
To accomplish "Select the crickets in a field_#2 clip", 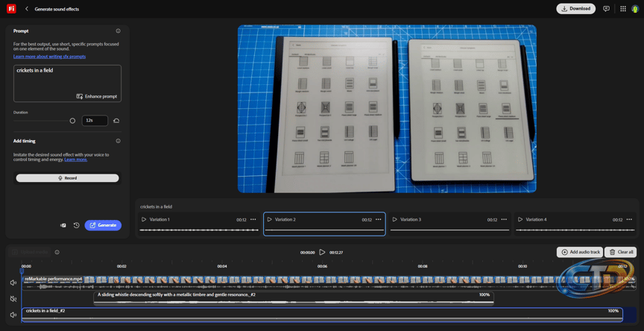I will point(322,315).
